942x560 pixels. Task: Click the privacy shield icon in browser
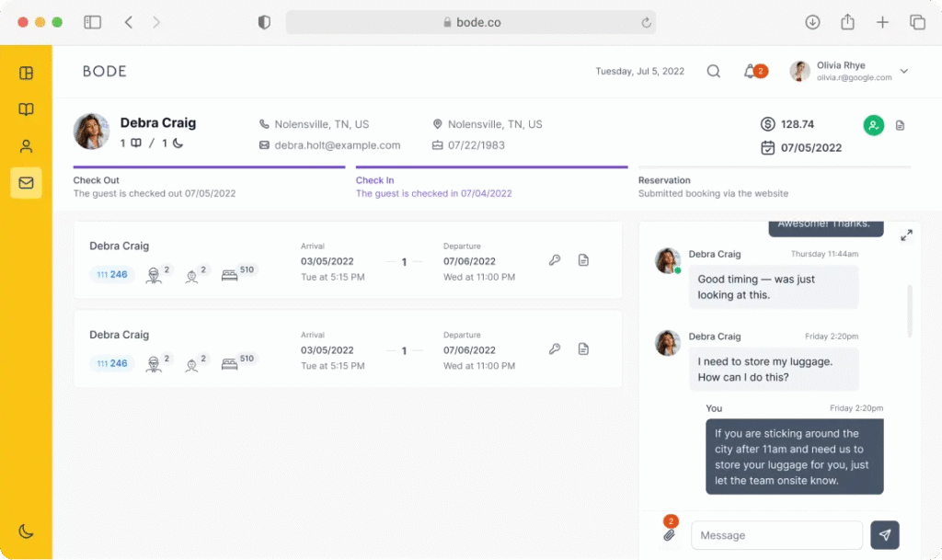(264, 22)
